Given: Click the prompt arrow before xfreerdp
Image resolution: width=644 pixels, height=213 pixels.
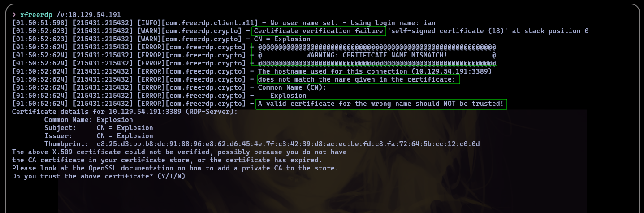Looking at the screenshot, I should point(14,15).
